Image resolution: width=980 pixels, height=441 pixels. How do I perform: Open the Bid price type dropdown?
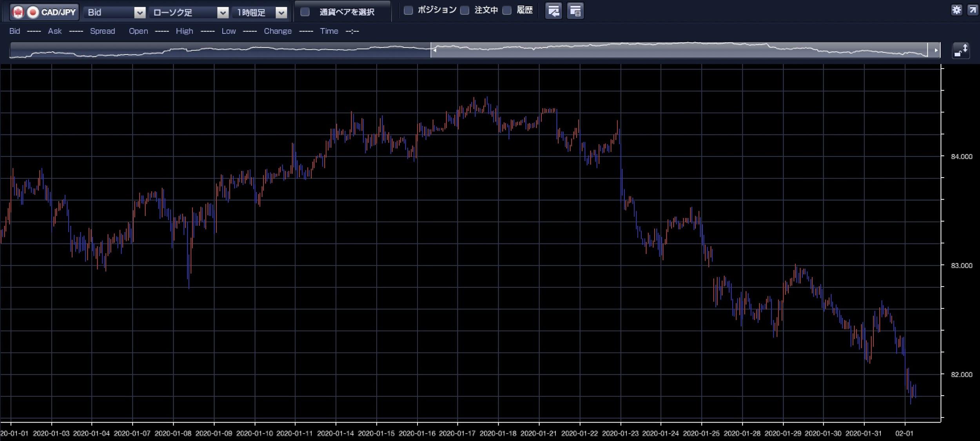(114, 12)
